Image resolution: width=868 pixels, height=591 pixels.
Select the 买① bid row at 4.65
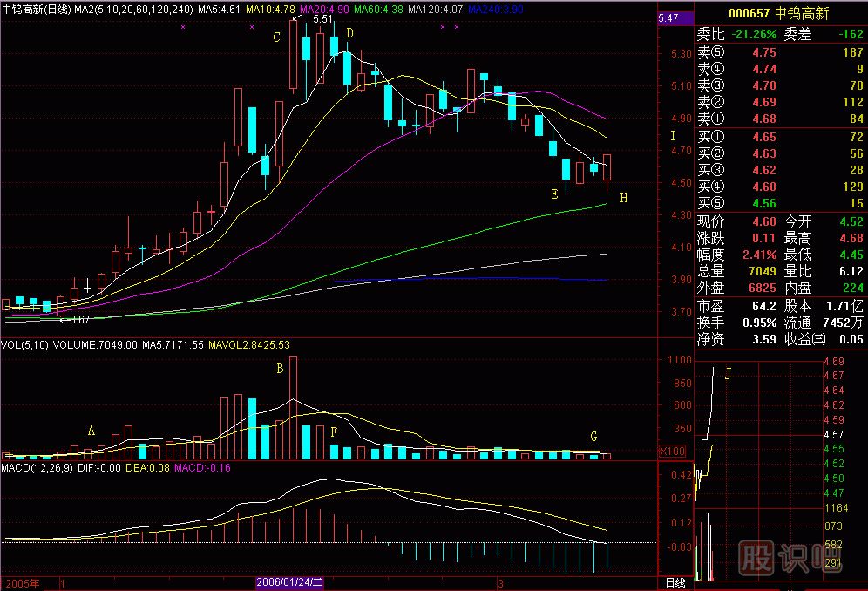point(780,138)
